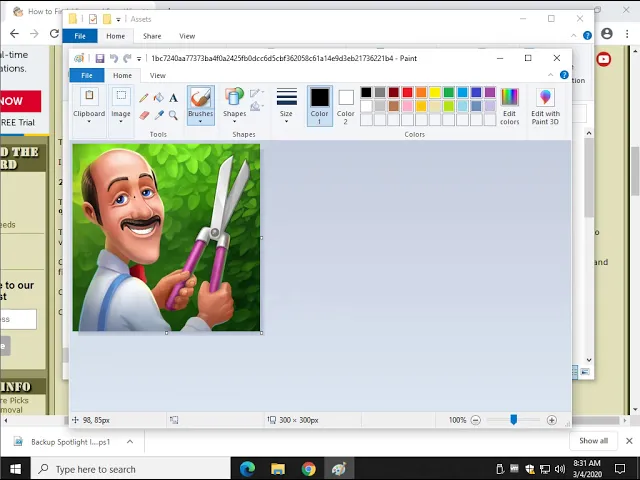Click the zoom out minus button
This screenshot has height=480, width=640.
click(476, 420)
